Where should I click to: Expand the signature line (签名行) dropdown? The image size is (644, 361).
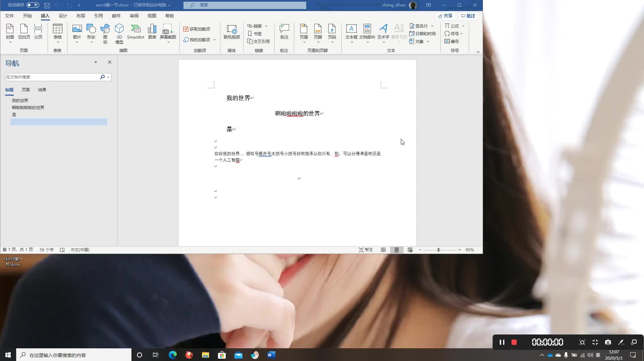point(432,26)
